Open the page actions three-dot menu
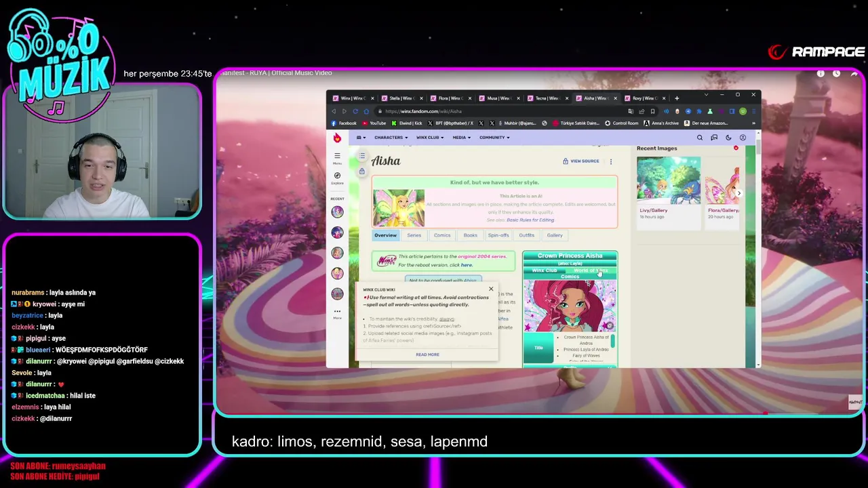 [610, 161]
